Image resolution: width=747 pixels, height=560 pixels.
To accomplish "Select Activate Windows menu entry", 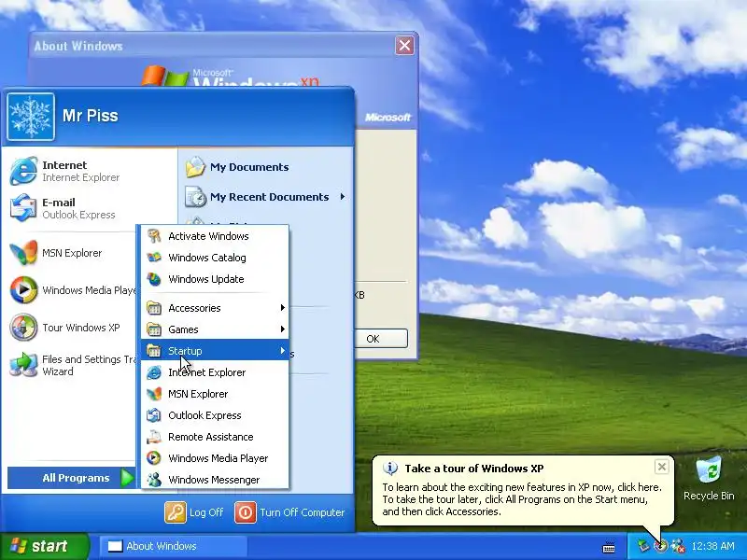I will (x=215, y=236).
